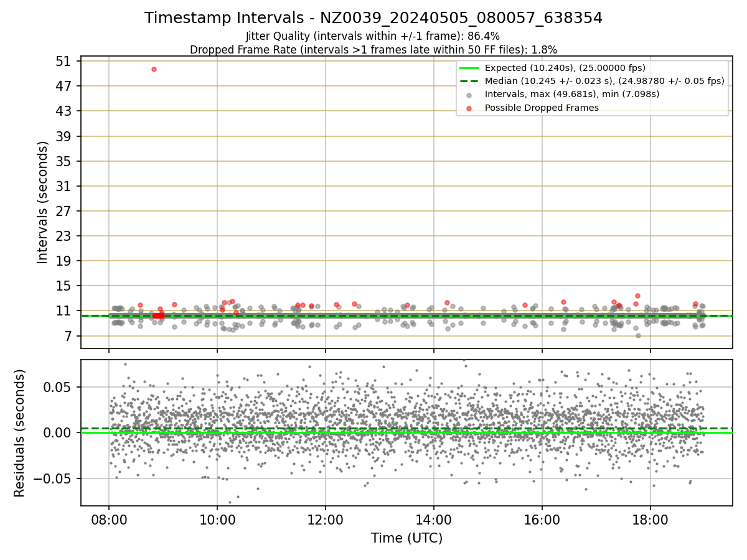Click the gray Intervals dot marker in legend
This screenshot has height=560, width=747.
click(x=469, y=95)
